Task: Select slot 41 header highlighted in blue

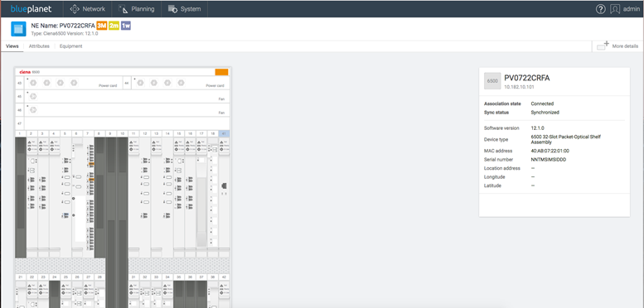Action: click(224, 133)
